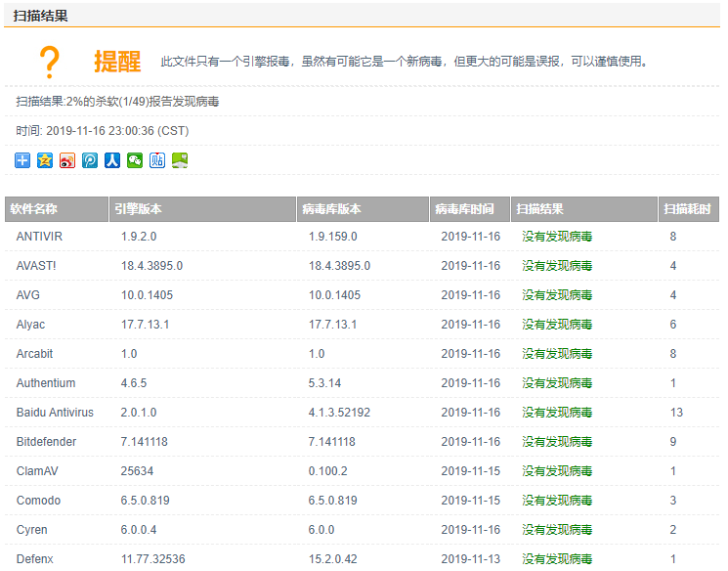Share result to Baidu Tieba 贴 icon
The height and width of the screenshot is (571, 728).
pos(157,160)
